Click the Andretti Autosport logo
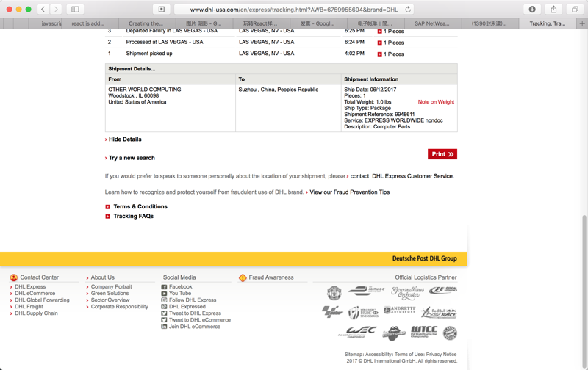Image resolution: width=588 pixels, height=370 pixels. click(399, 310)
